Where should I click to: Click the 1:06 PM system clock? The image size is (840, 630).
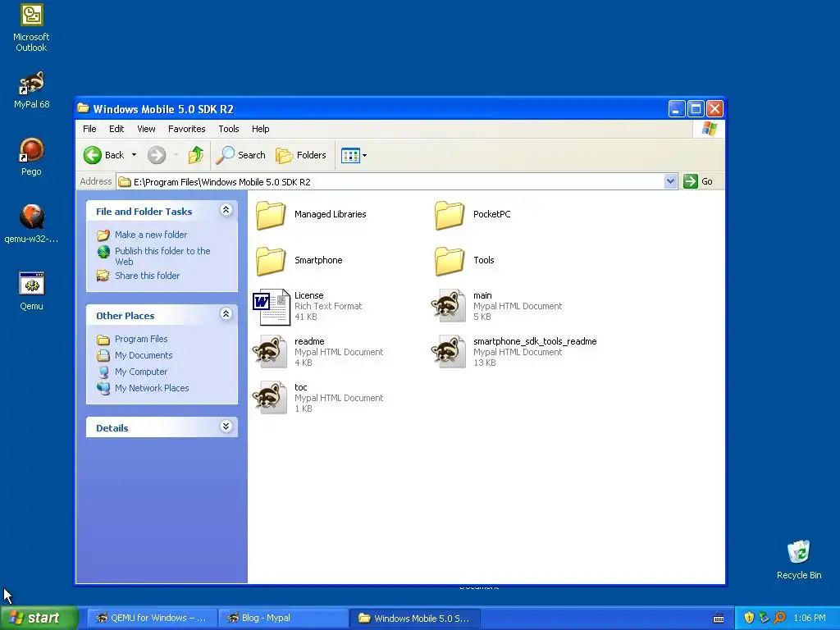click(x=810, y=619)
